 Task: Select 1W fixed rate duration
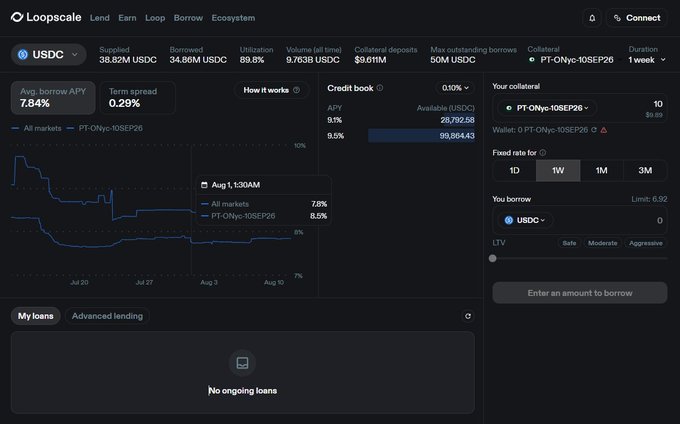click(x=558, y=170)
